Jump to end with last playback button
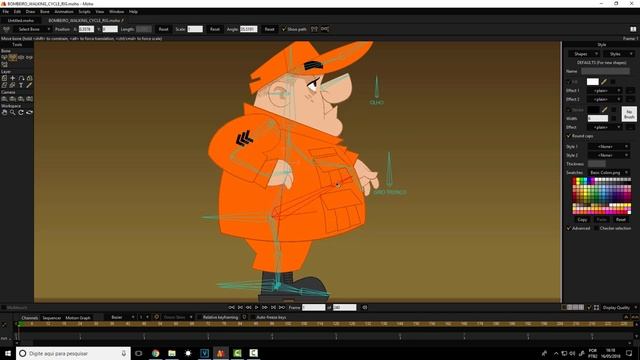The height and width of the screenshot is (360, 640). click(282, 307)
